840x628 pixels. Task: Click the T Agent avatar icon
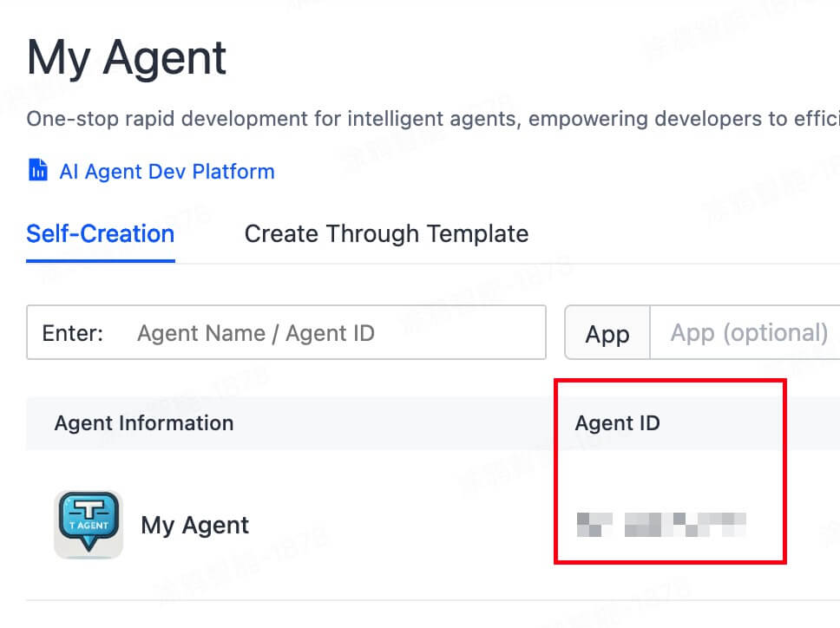[x=89, y=525]
